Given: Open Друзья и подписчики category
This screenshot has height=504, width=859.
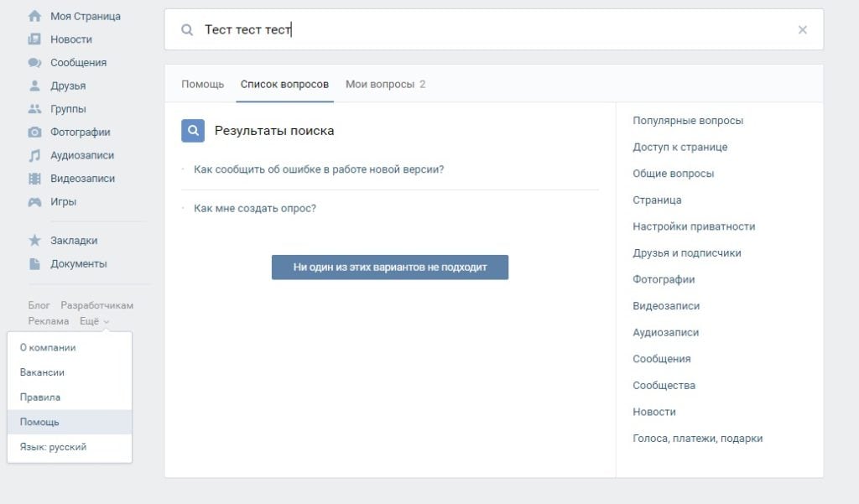Looking at the screenshot, I should click(687, 253).
